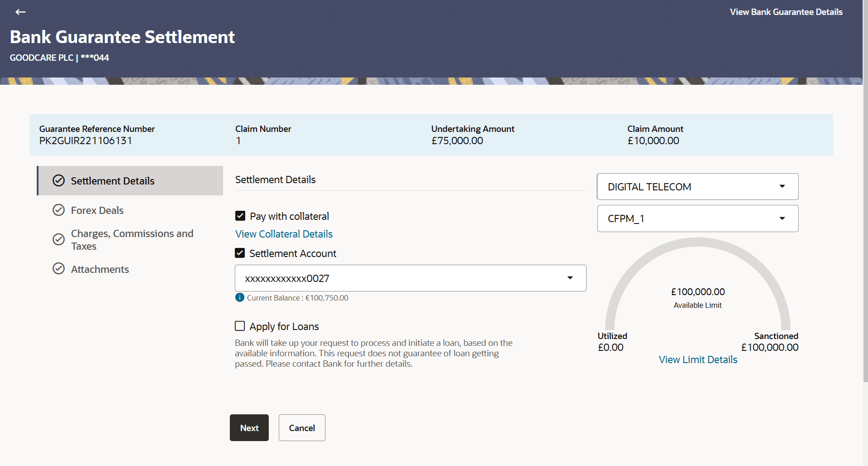Click the dropdown arrow on the settlement account field

(570, 278)
